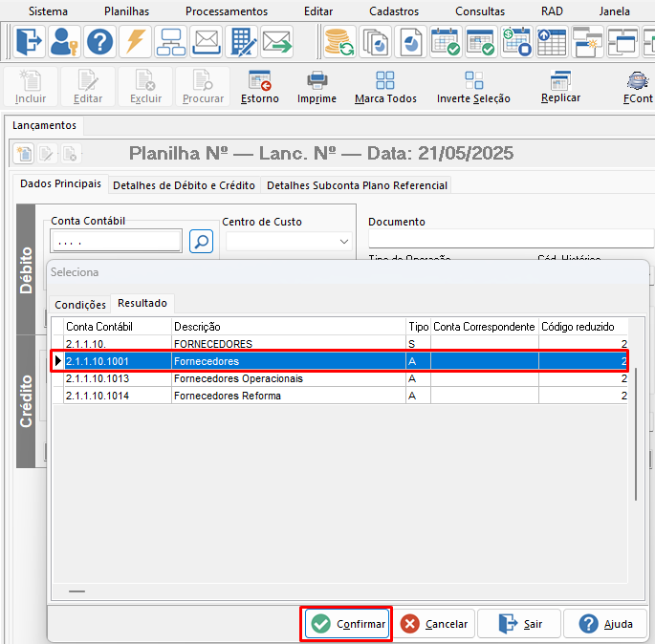
Task: Click the Imprime printer button
Action: [x=317, y=87]
